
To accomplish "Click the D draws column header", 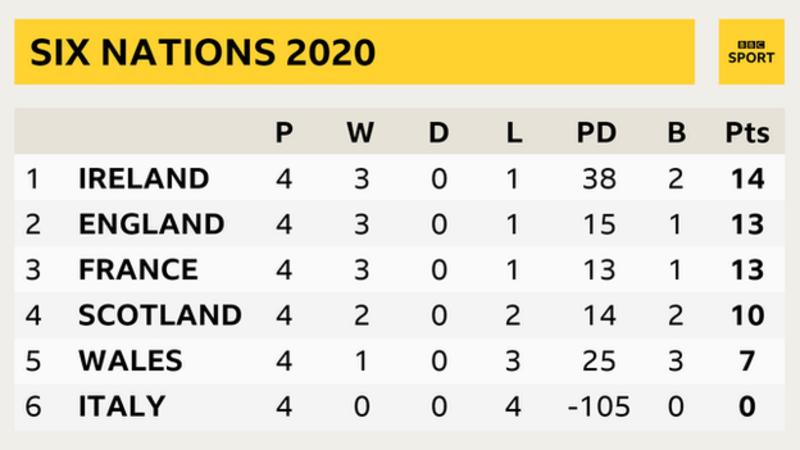I will [439, 133].
